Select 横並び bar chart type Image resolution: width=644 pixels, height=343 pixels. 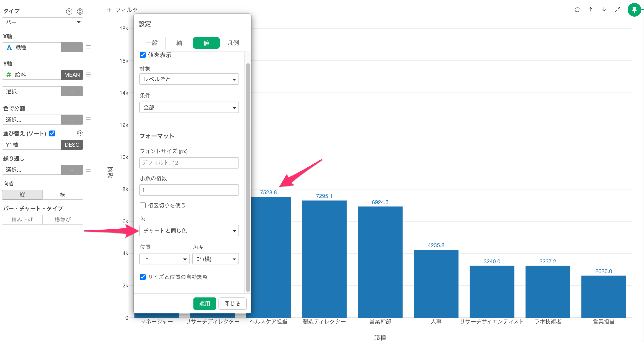[x=63, y=220]
